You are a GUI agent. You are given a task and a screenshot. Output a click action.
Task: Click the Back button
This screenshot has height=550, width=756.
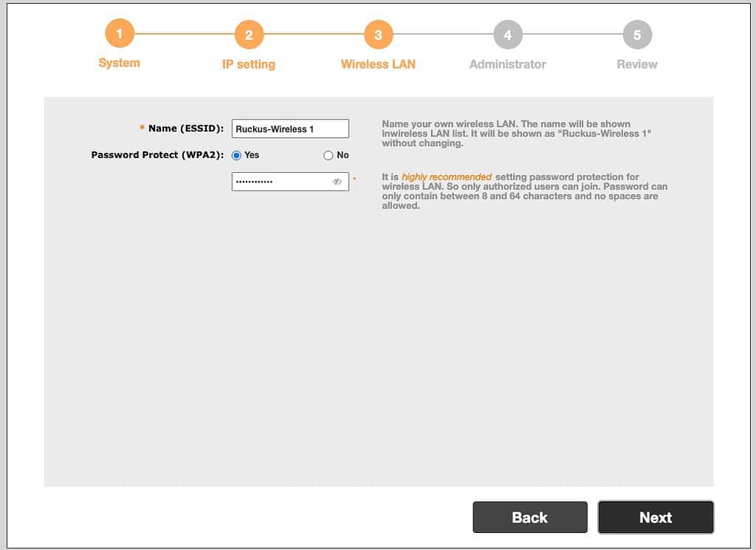click(530, 518)
